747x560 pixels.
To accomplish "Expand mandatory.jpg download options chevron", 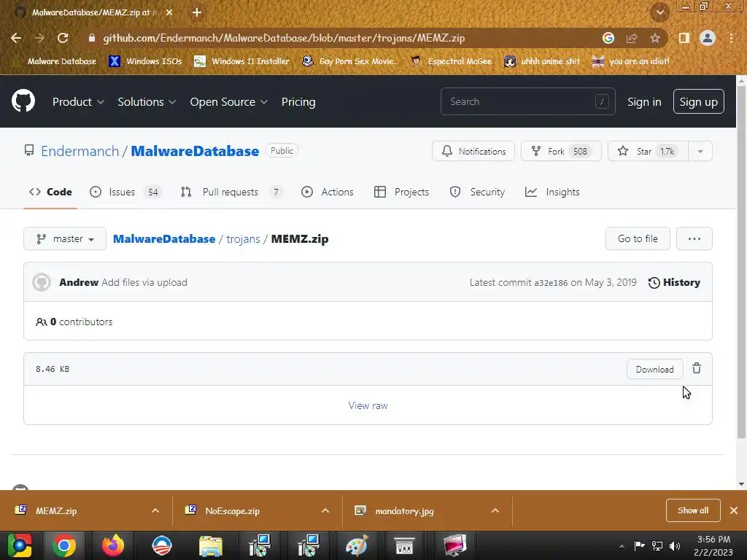I will point(495,510).
